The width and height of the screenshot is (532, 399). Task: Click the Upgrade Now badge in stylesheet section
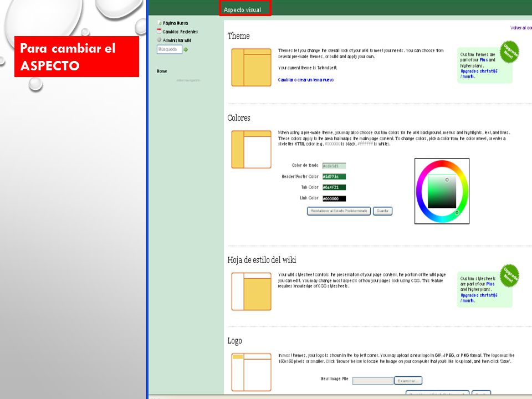coord(509,275)
